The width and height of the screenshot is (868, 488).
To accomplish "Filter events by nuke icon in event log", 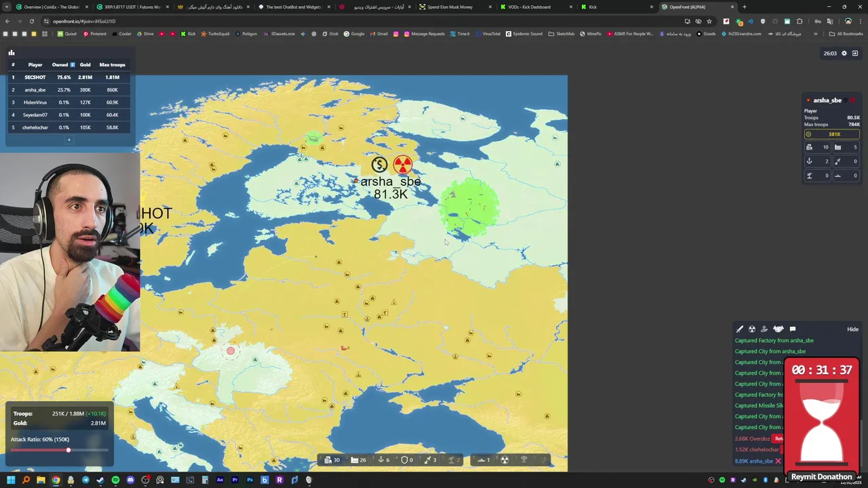I will tap(752, 329).
